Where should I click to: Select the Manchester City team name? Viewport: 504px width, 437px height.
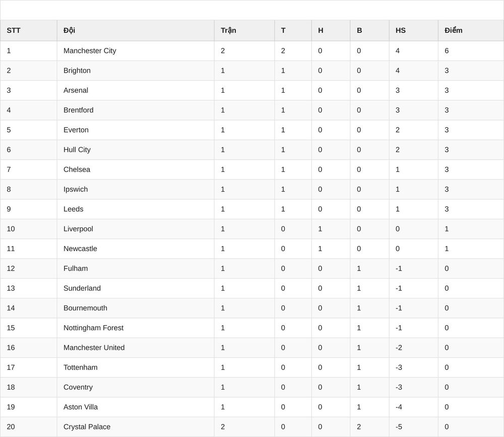click(x=90, y=50)
